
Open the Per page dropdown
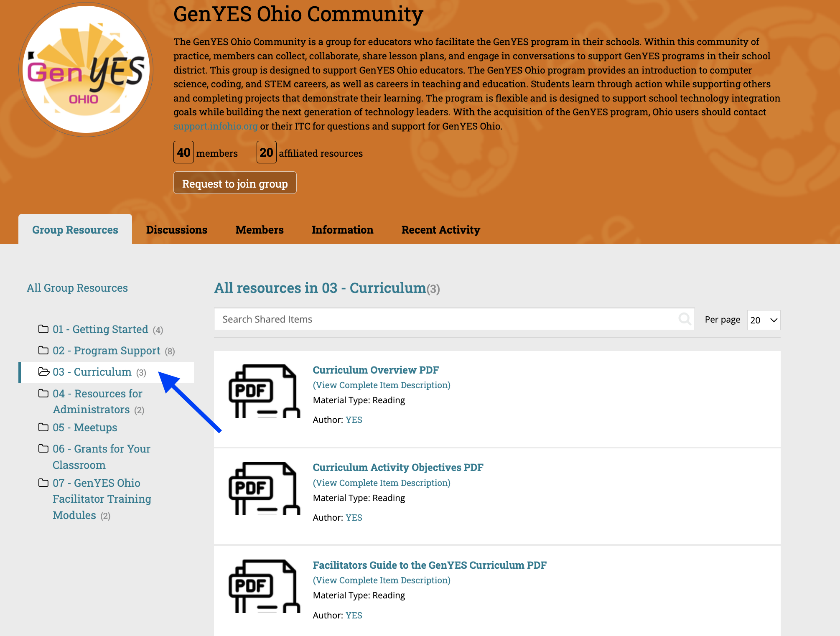764,320
